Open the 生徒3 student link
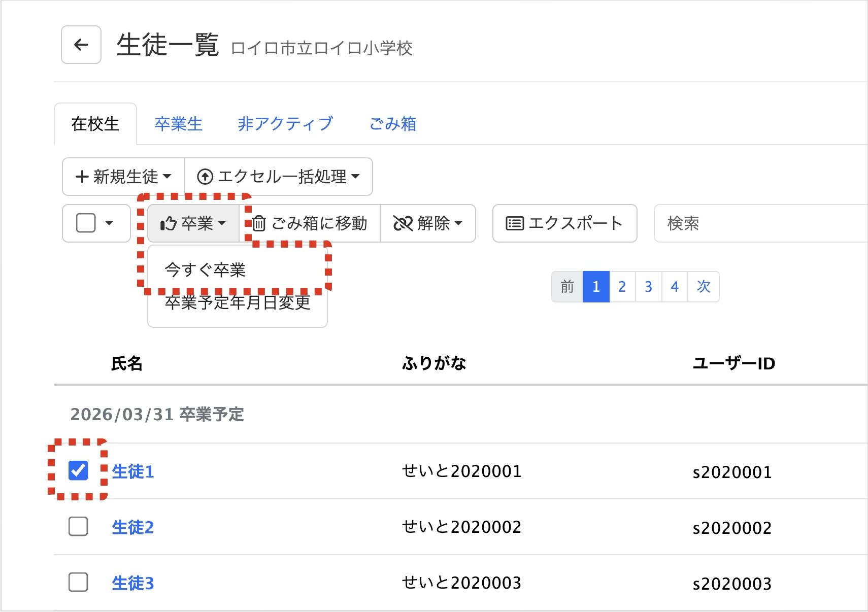The width and height of the screenshot is (868, 612). click(x=133, y=583)
